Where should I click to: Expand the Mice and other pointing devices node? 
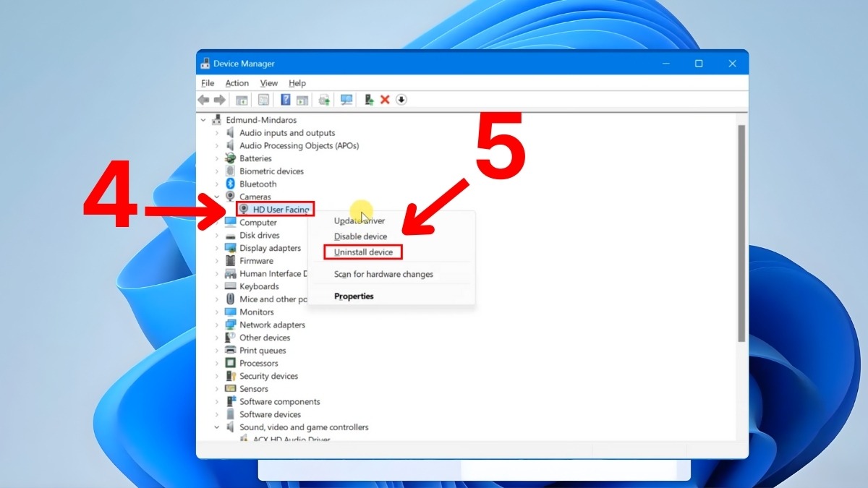click(x=216, y=299)
